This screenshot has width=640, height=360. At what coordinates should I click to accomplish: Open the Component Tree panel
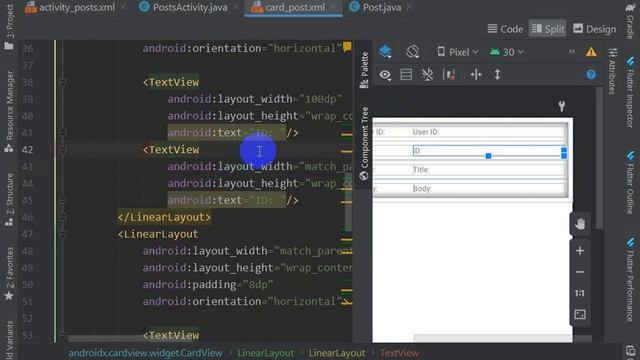click(x=364, y=143)
